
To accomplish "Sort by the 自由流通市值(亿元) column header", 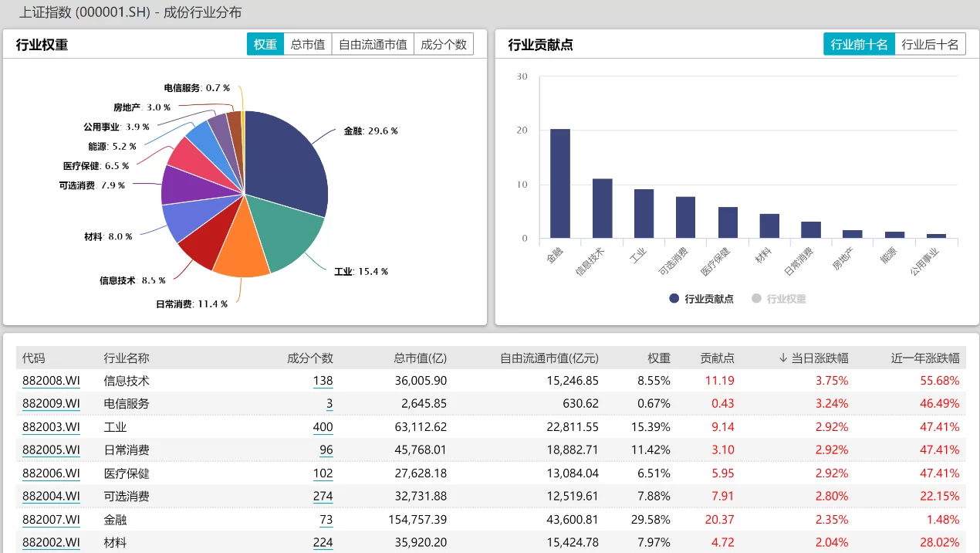I will [549, 358].
